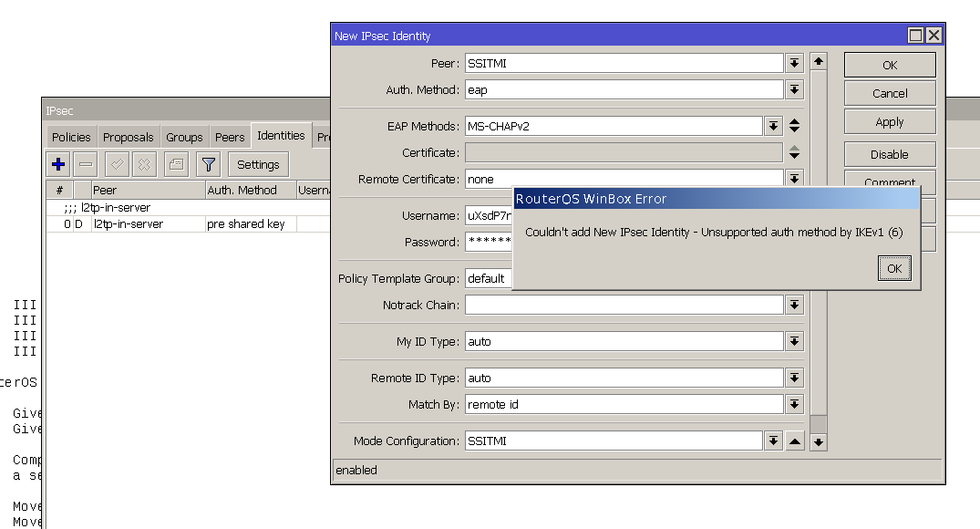Screen dimensions: 980x529
Task: Open the Remote ID Type dropdown arrow
Action: click(x=794, y=377)
